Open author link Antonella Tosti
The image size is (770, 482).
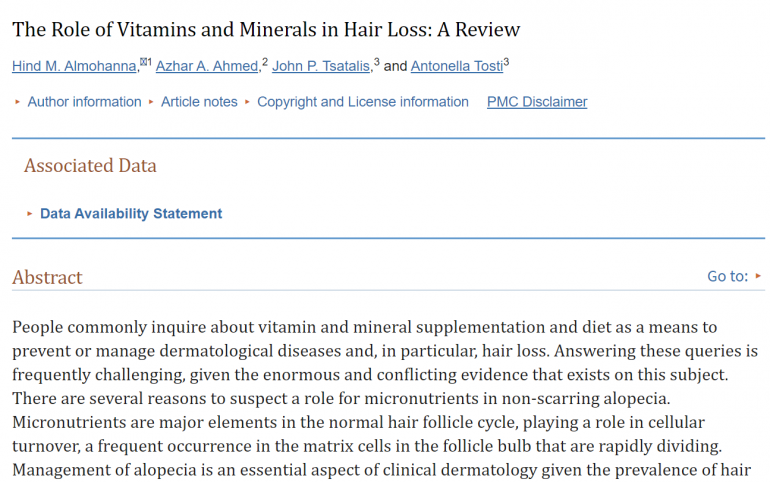tap(457, 66)
